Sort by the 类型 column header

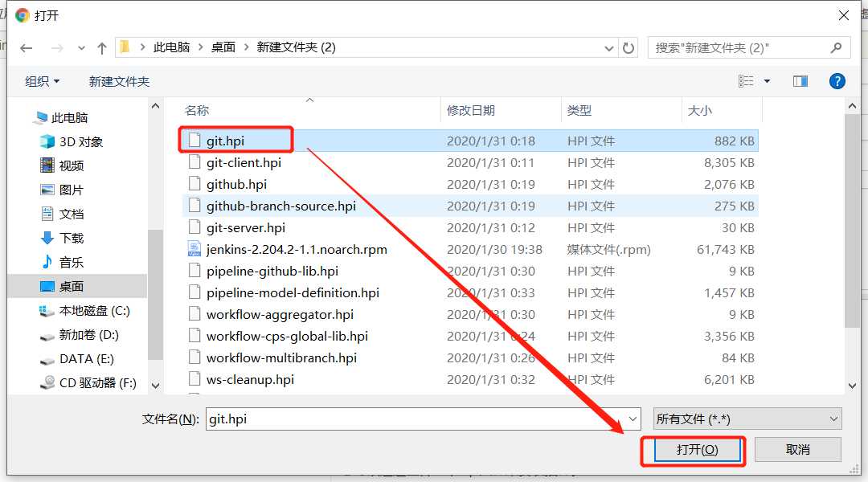pyautogui.click(x=579, y=111)
